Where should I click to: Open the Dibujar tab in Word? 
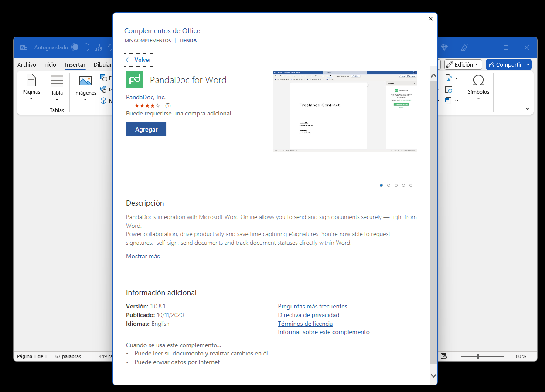[103, 64]
